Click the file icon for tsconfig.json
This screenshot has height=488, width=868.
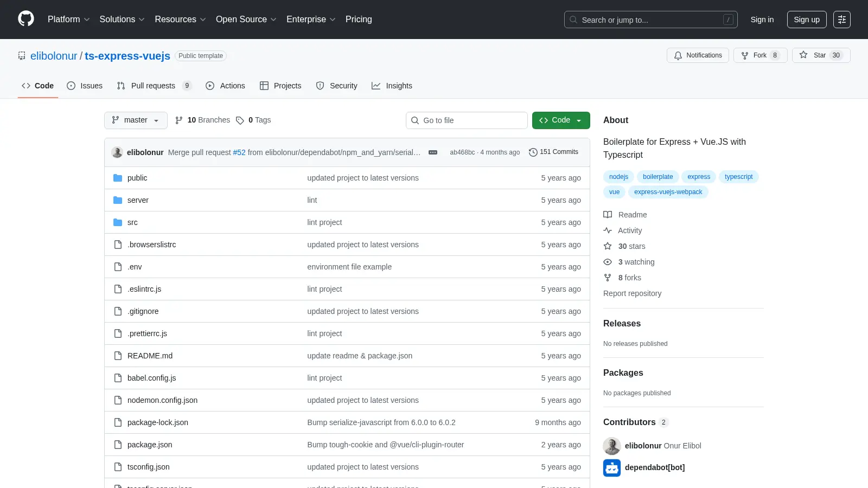click(118, 467)
